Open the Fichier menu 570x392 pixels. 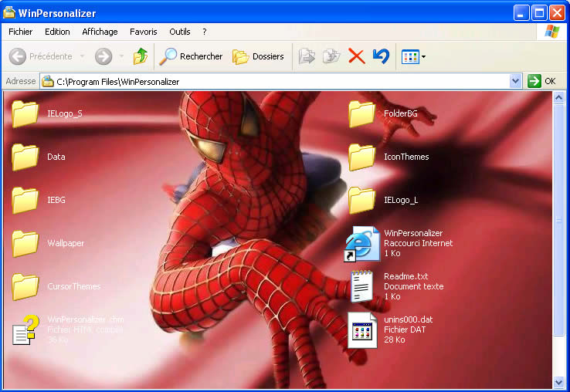coord(20,32)
